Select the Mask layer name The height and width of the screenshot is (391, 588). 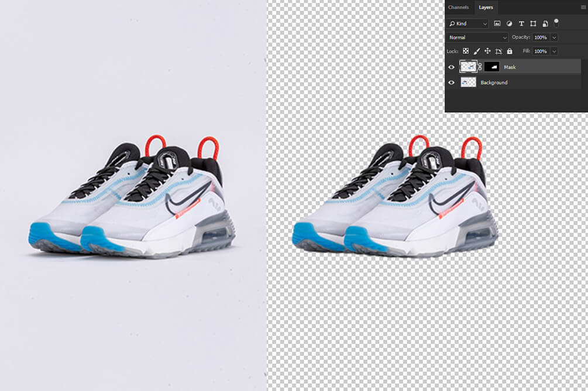click(510, 67)
